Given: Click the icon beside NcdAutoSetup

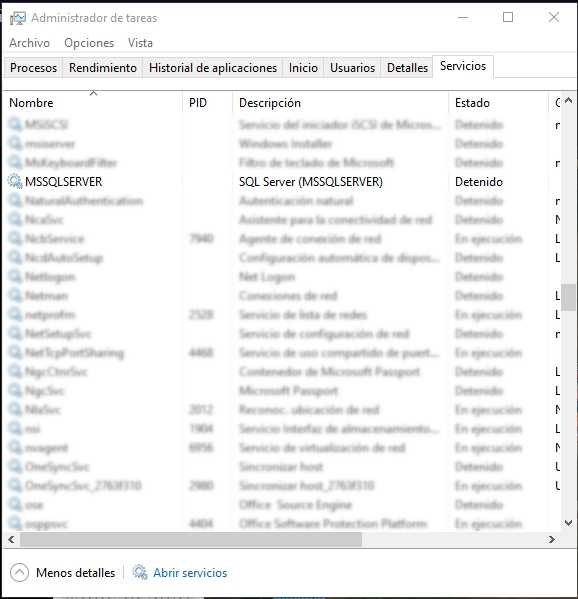Looking at the screenshot, I should point(15,258).
